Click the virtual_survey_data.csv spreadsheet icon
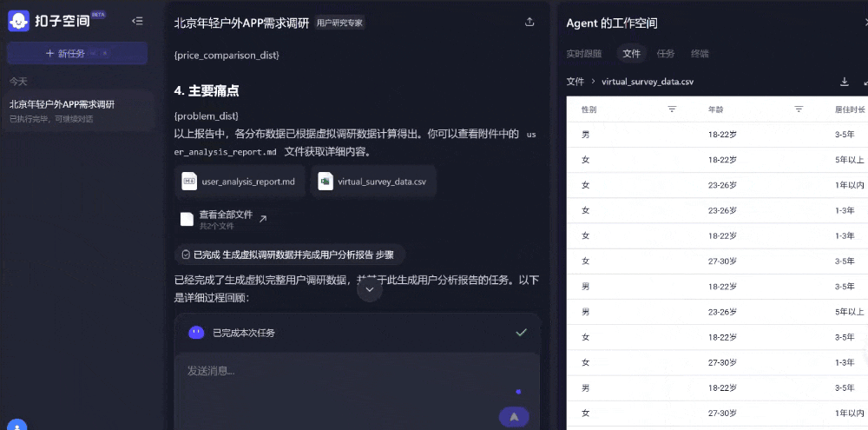This screenshot has width=868, height=430. tap(325, 182)
